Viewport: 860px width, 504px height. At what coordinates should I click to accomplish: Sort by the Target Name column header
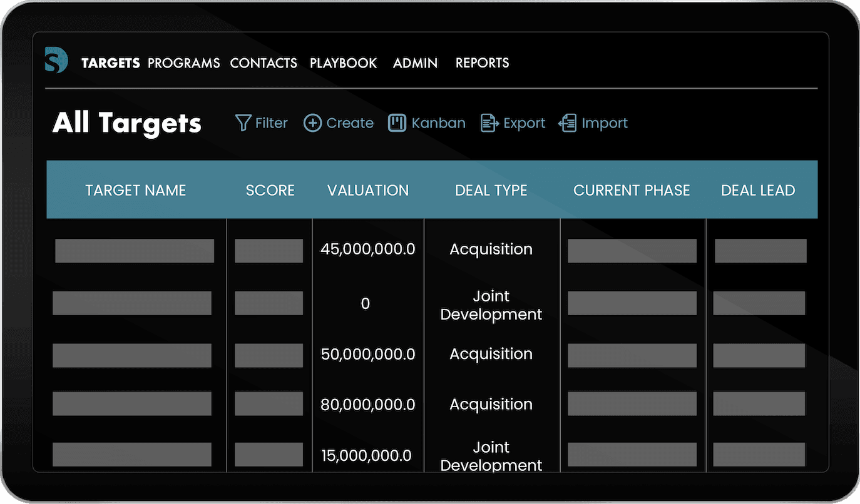(136, 191)
